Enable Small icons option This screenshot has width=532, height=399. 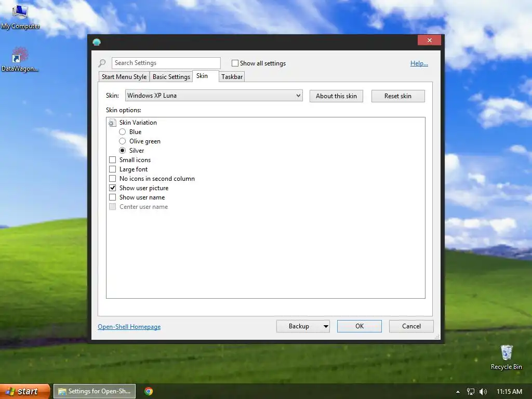pos(112,160)
